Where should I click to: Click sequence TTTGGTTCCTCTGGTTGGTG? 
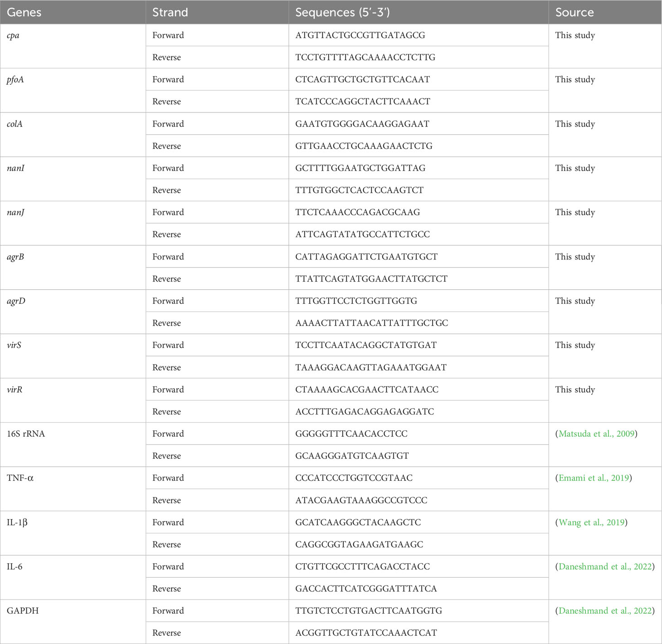coord(356,301)
